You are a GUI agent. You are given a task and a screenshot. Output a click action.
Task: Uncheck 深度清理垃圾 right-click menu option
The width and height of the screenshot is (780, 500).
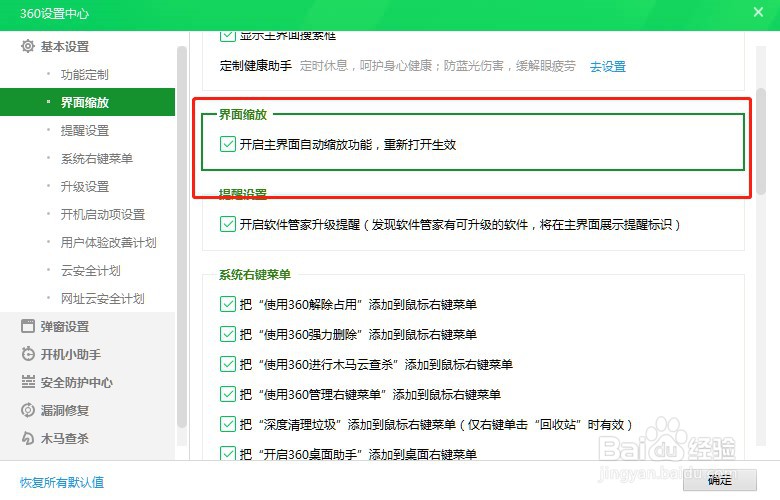227,424
